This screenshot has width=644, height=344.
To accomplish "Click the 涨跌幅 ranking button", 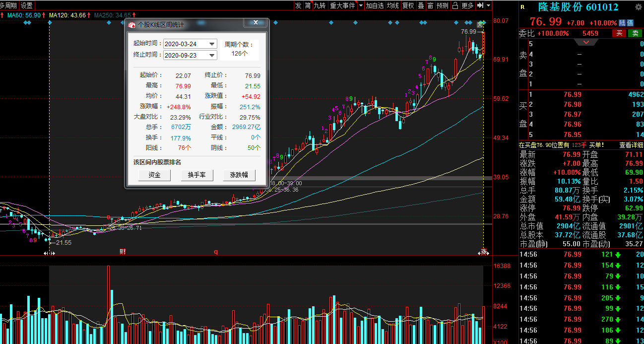I will (239, 175).
